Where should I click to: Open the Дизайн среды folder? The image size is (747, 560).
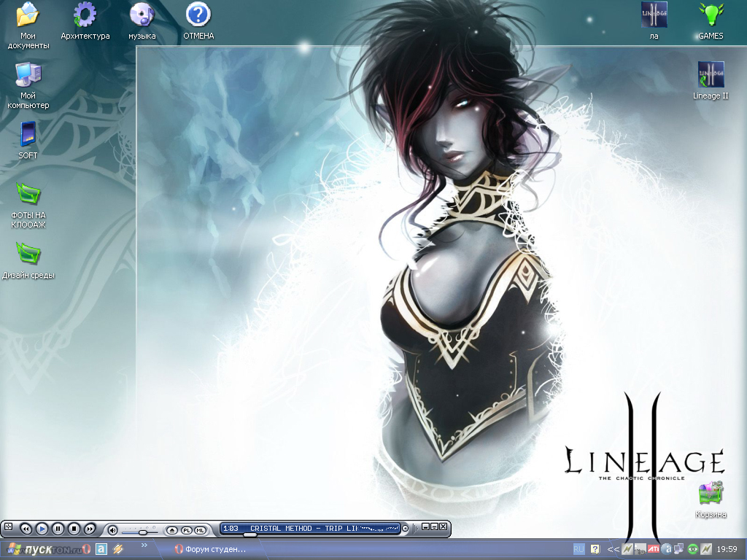click(28, 260)
